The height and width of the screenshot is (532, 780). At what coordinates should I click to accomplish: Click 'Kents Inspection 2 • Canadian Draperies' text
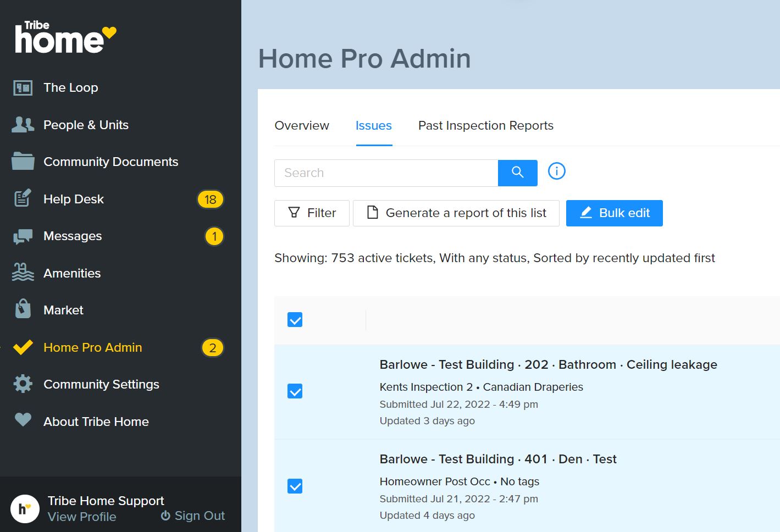[481, 387]
